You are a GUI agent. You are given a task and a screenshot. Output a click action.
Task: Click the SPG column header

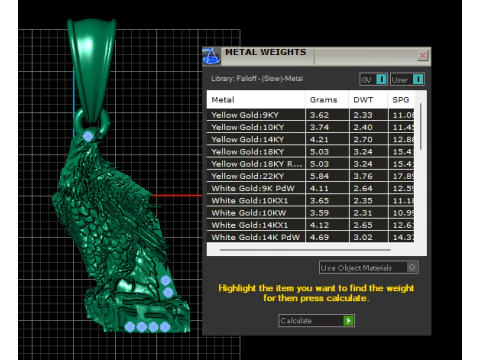(x=401, y=100)
